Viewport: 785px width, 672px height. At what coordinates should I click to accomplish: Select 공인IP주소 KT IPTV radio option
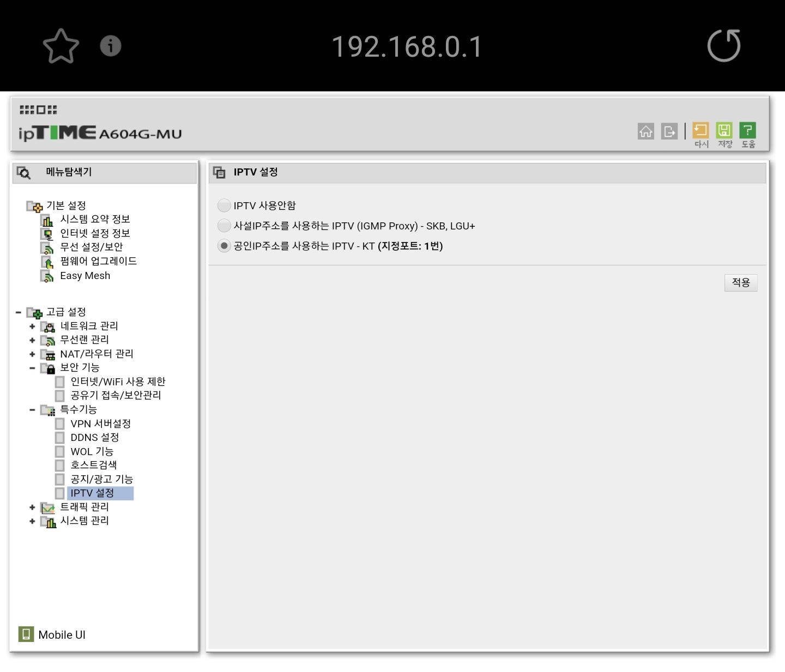click(224, 246)
